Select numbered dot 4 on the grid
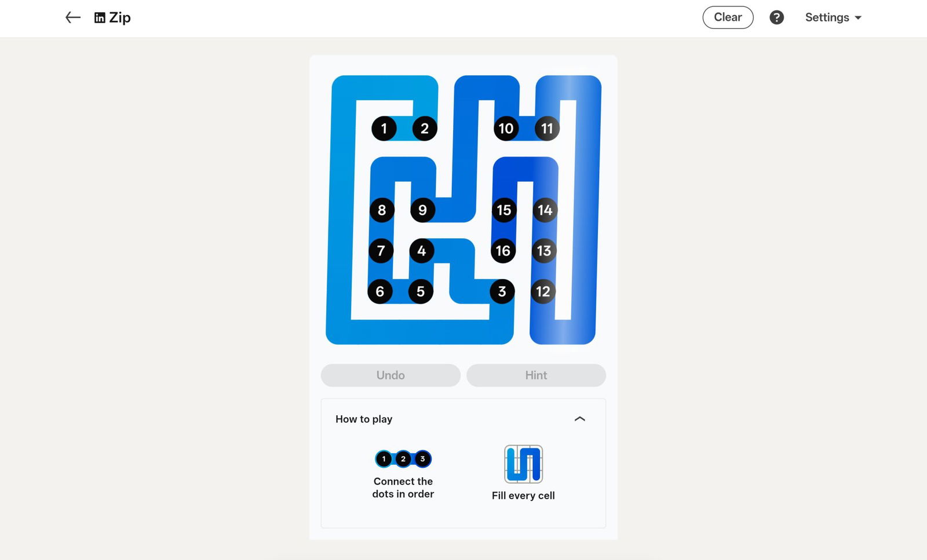 pyautogui.click(x=421, y=251)
